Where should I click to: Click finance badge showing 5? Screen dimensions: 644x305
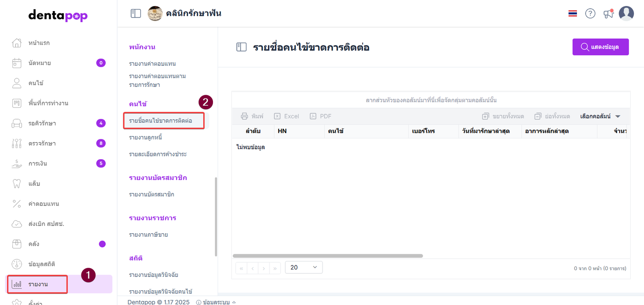(101, 163)
